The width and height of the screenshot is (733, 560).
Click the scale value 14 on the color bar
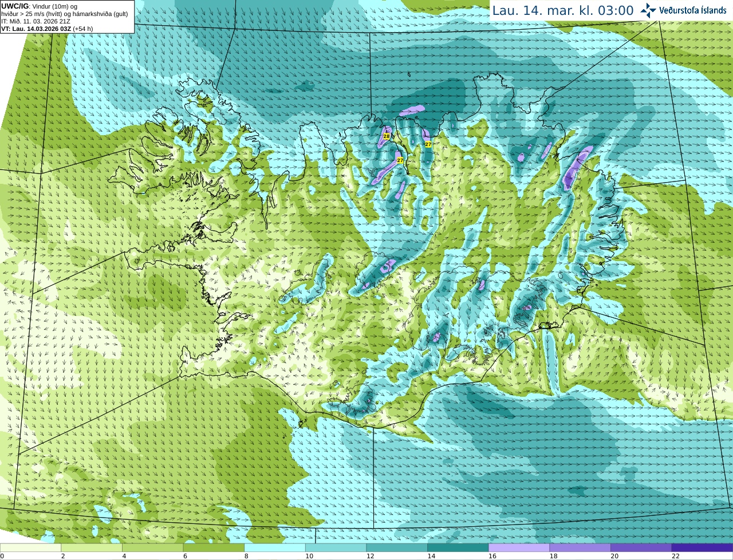click(431, 556)
